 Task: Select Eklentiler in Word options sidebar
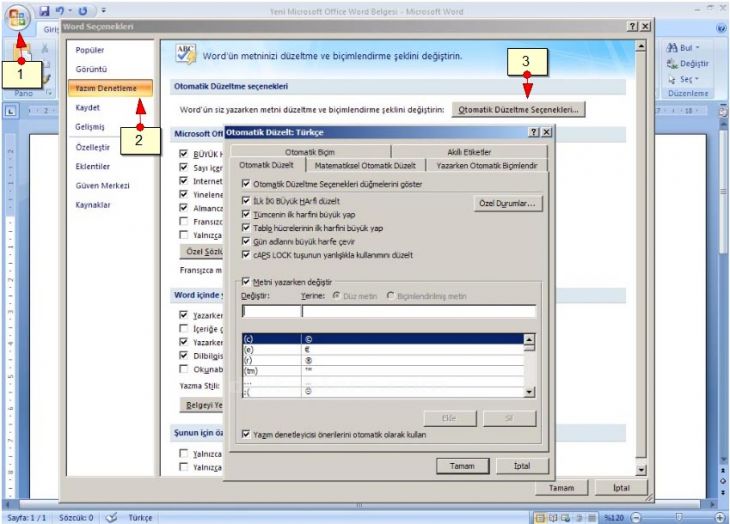pos(93,166)
